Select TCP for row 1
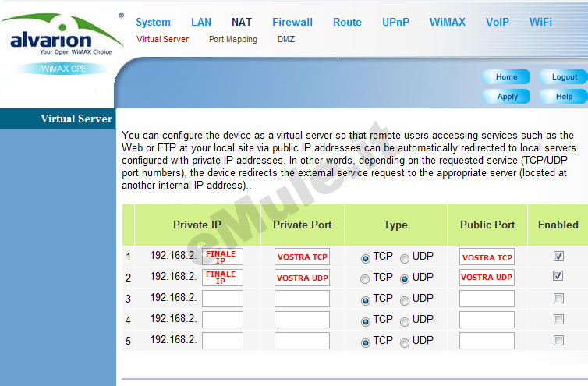Image resolution: width=588 pixels, height=386 pixels. click(x=365, y=258)
